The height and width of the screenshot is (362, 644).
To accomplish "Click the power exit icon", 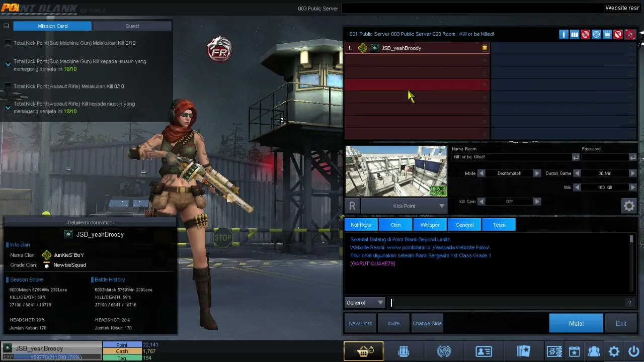I will tap(633, 351).
